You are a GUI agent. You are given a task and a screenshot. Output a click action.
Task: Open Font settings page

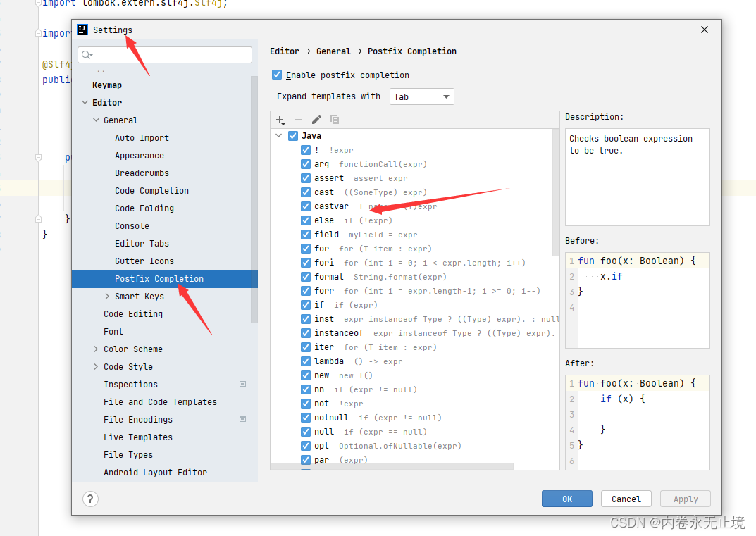coord(113,332)
